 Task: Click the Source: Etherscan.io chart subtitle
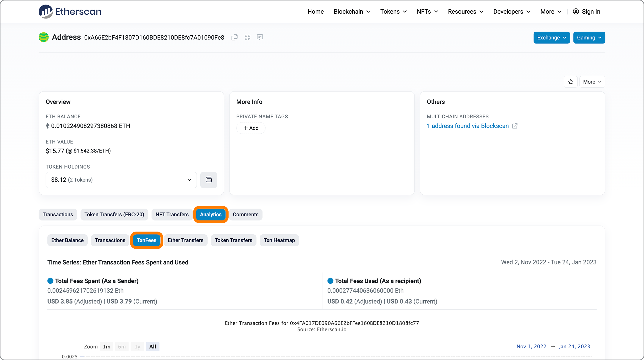tap(322, 329)
